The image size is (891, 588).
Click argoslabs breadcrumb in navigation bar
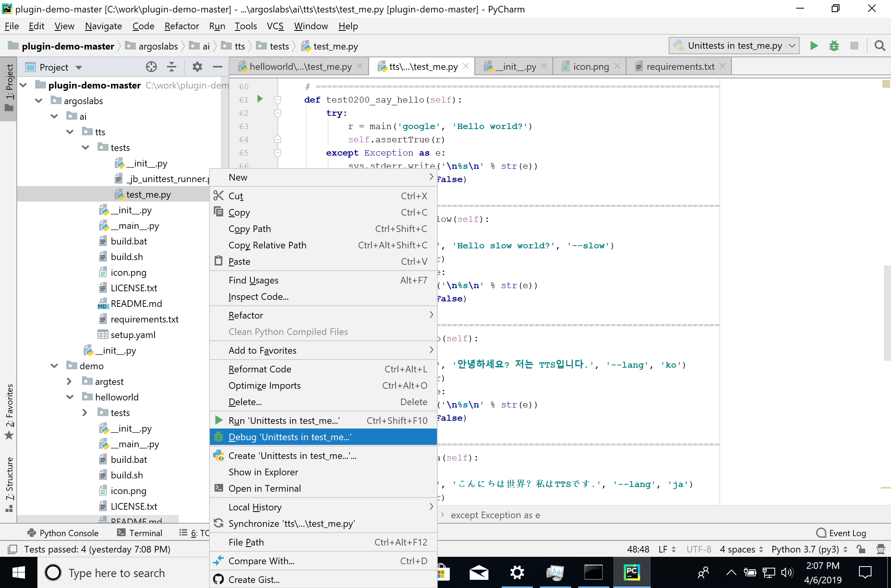(x=151, y=46)
